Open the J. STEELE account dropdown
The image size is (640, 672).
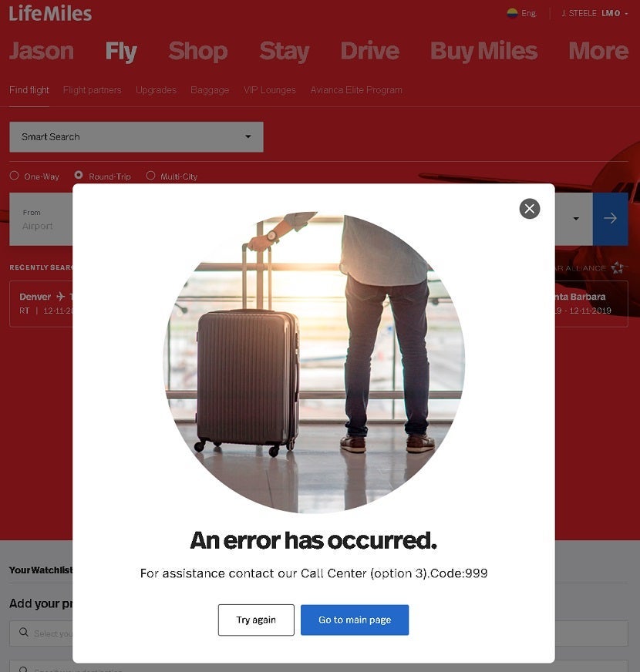pos(595,13)
